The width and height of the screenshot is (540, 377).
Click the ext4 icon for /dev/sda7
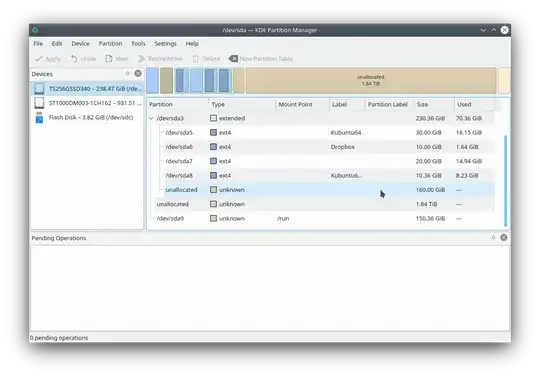(214, 161)
